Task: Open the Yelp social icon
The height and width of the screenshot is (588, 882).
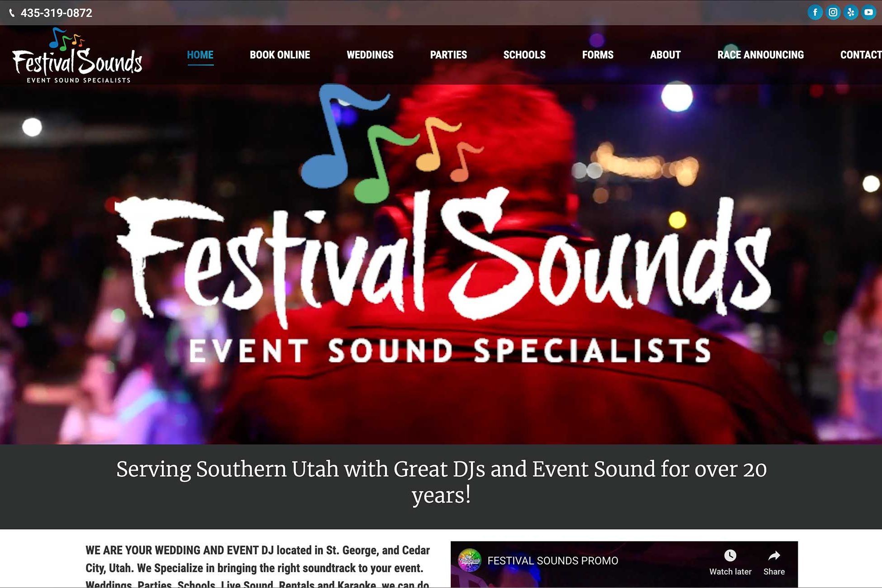Action: (851, 12)
